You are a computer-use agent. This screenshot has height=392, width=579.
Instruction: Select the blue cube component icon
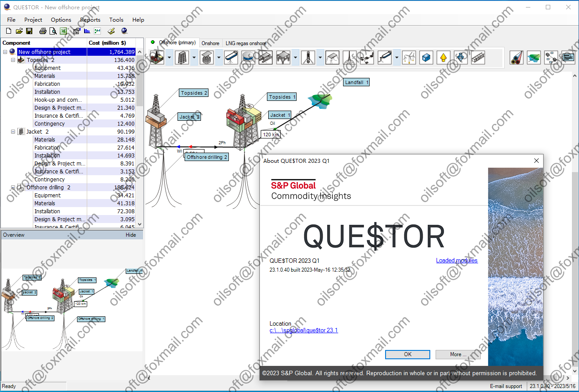click(426, 58)
